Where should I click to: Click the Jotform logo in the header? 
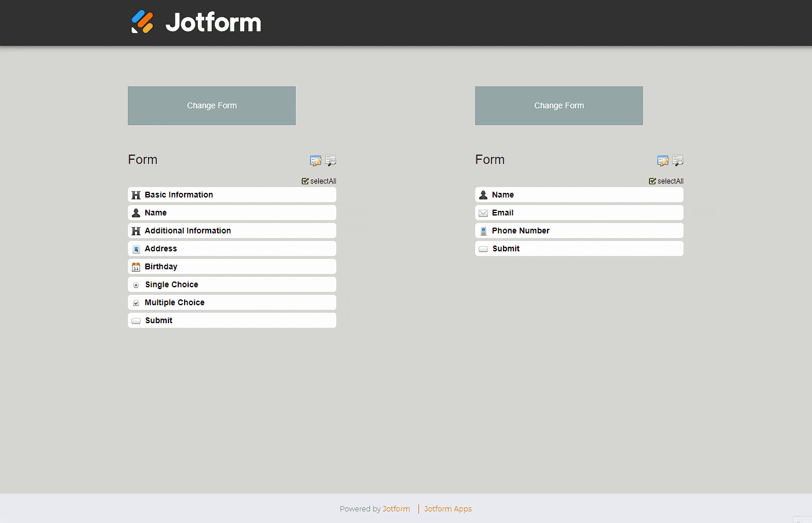click(195, 23)
